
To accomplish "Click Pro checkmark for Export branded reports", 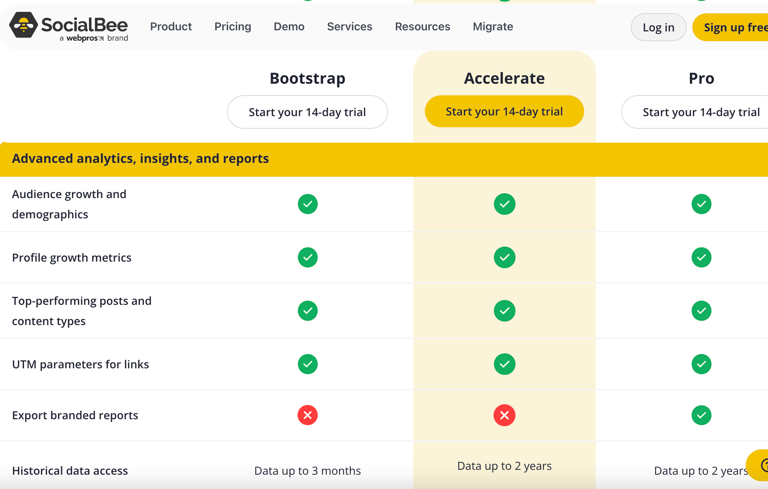I will 701,415.
